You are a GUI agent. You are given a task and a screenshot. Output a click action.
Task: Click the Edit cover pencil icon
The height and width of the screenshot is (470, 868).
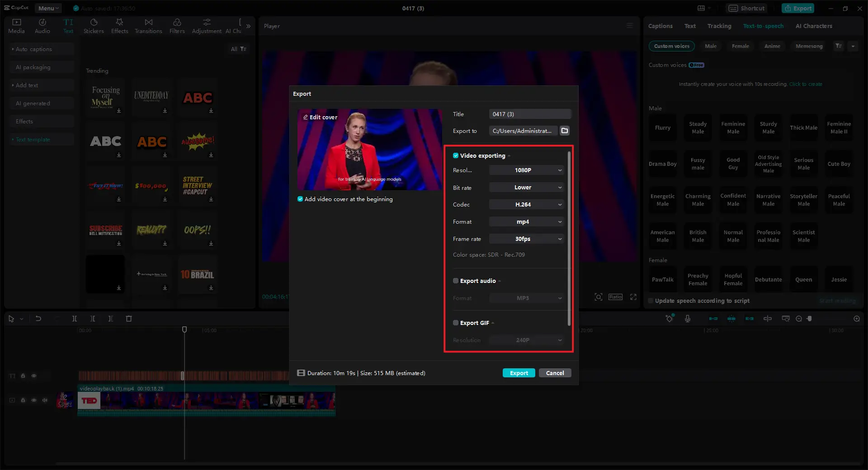306,117
